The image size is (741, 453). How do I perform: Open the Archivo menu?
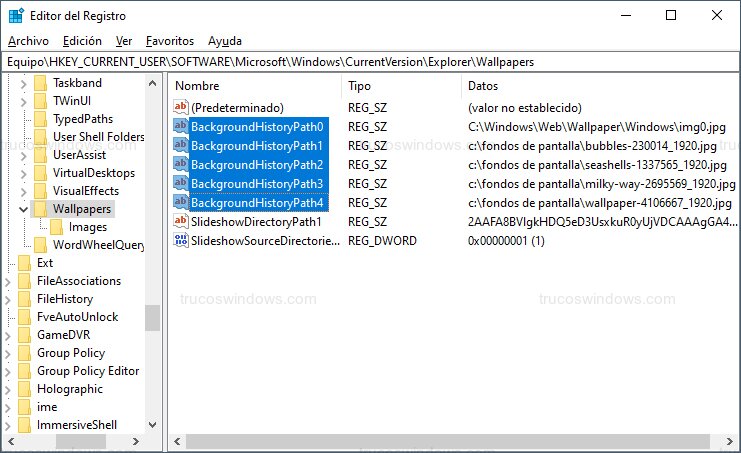(x=28, y=41)
